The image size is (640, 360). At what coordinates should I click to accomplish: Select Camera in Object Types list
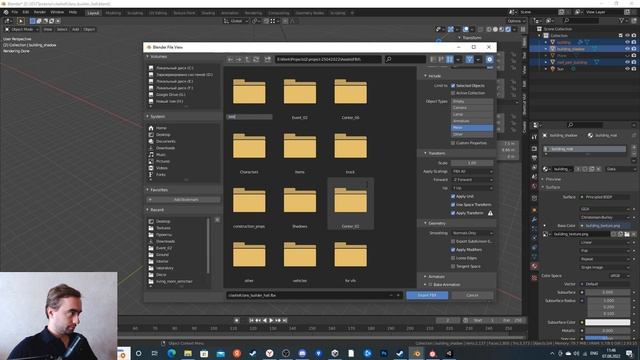(x=472, y=108)
